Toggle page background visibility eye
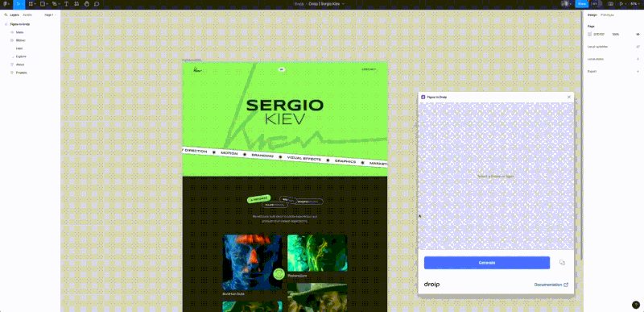Screen dimensions: 644x312 tap(638, 35)
